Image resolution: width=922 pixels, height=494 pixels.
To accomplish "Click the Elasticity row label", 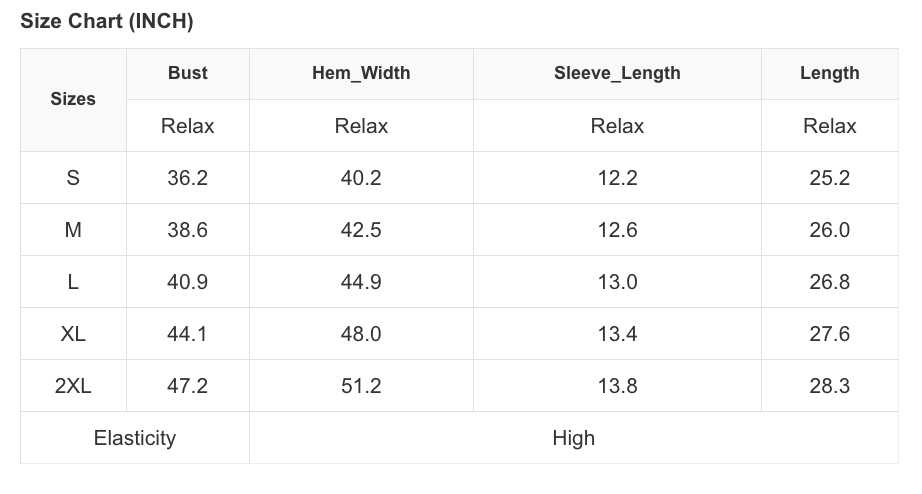I will [x=135, y=438].
